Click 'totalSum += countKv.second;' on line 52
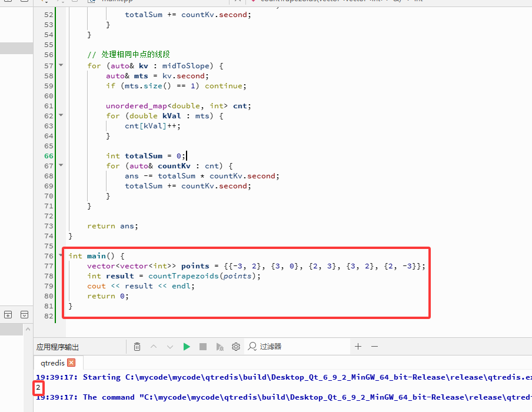 pos(188,15)
